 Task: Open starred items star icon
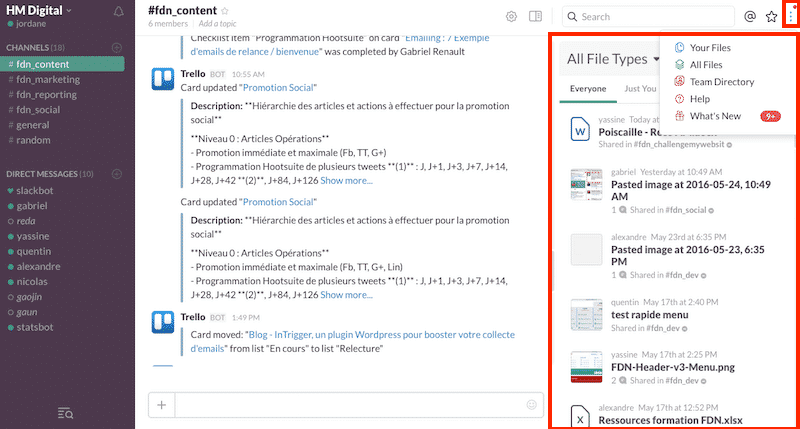coord(771,17)
